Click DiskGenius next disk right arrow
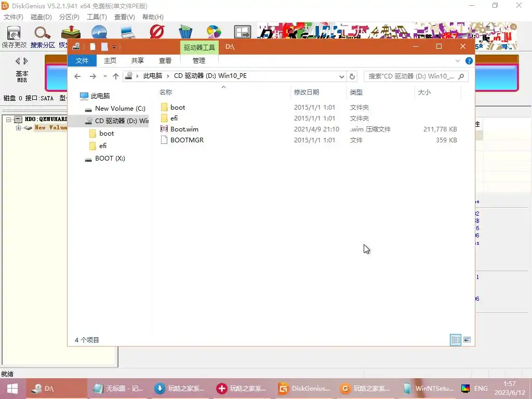 (x=26, y=61)
